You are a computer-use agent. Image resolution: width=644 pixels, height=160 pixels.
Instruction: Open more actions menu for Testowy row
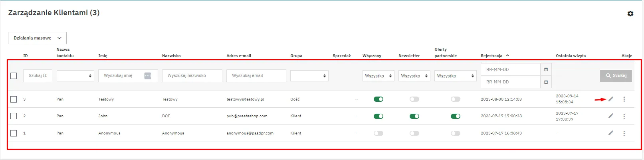[624, 99]
